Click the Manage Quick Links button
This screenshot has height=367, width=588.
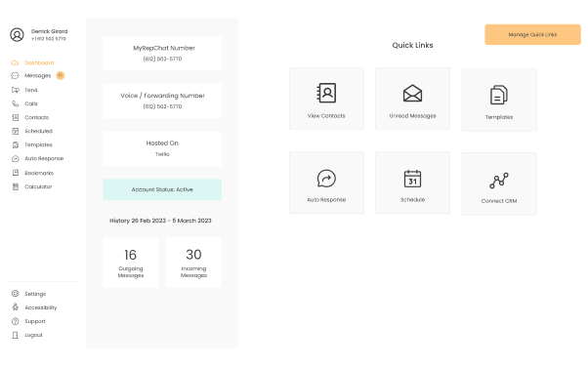click(x=532, y=34)
